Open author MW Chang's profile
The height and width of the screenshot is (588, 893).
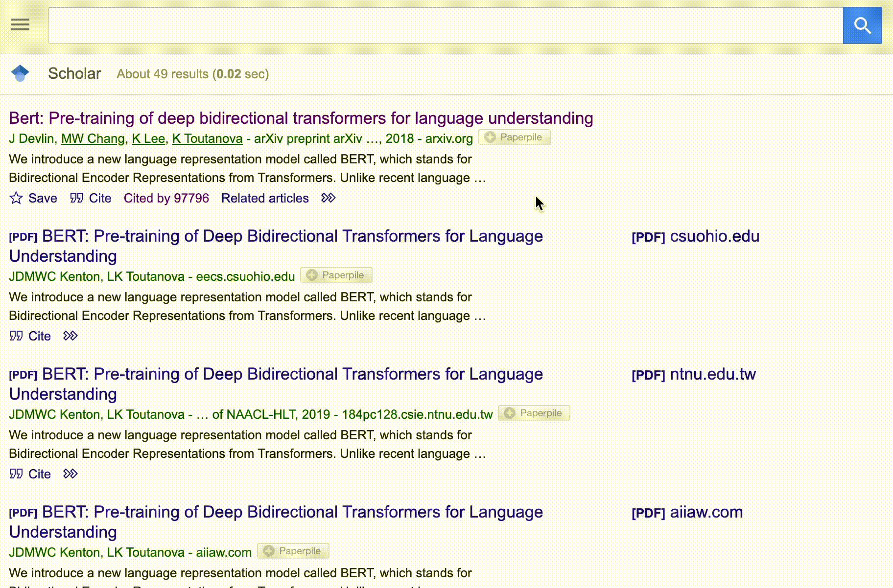[x=93, y=139]
